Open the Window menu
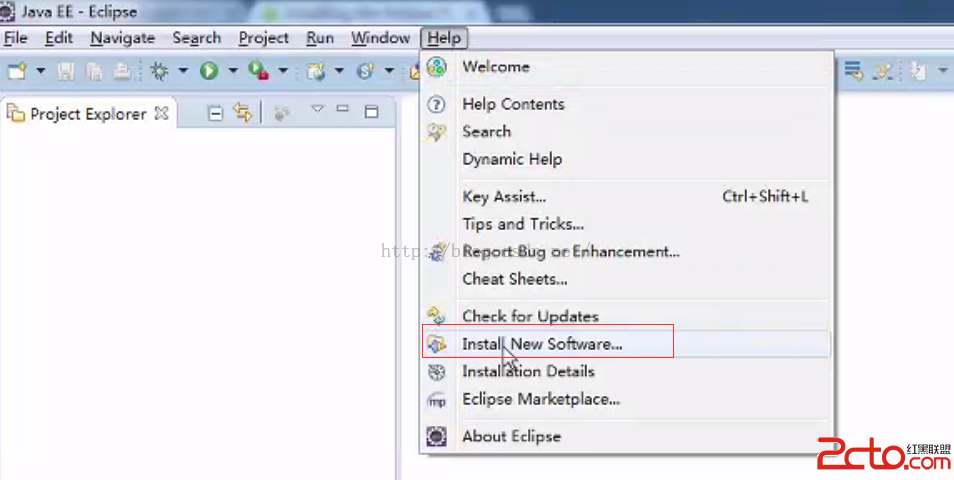The height and width of the screenshot is (480, 954). click(381, 38)
